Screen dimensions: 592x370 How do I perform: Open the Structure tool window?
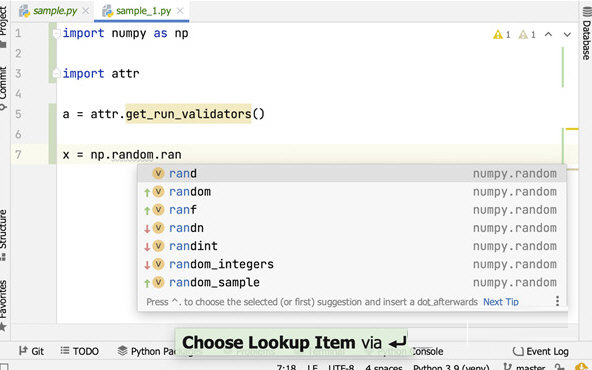[x=3, y=234]
